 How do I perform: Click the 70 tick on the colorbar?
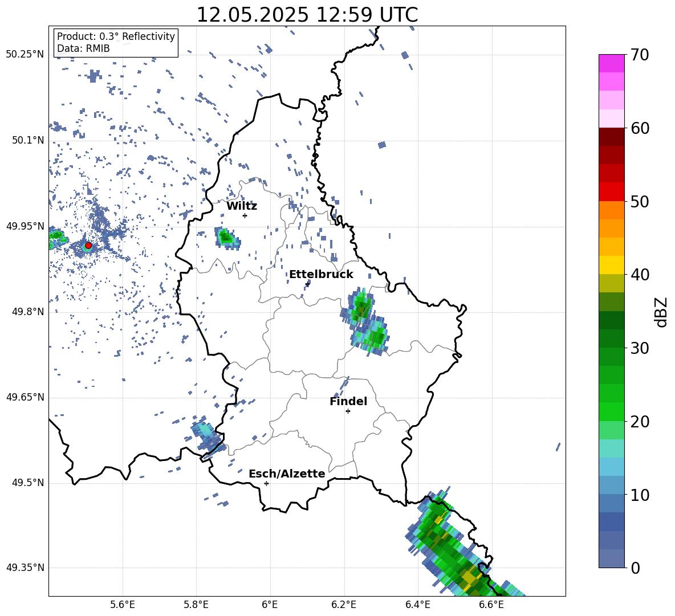tap(640, 55)
